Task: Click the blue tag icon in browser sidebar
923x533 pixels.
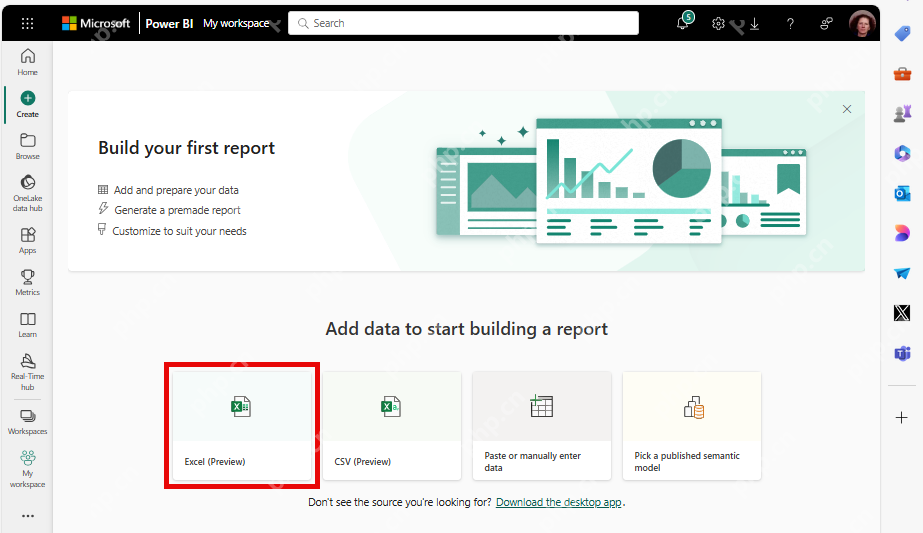Action: click(x=902, y=34)
